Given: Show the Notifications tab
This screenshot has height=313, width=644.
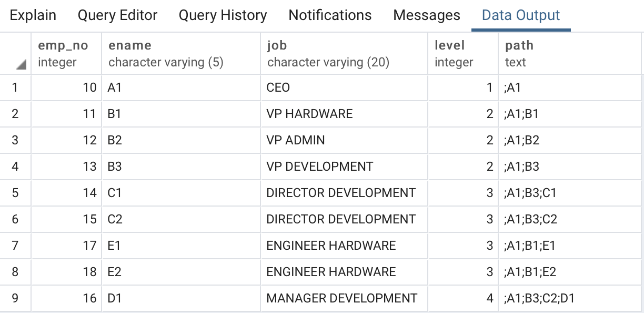Looking at the screenshot, I should [330, 16].
